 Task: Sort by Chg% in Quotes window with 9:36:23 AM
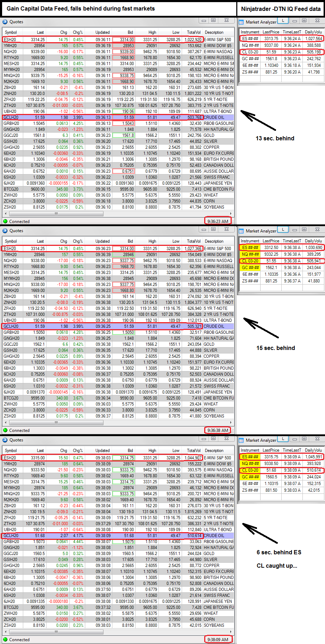pos(78,32)
